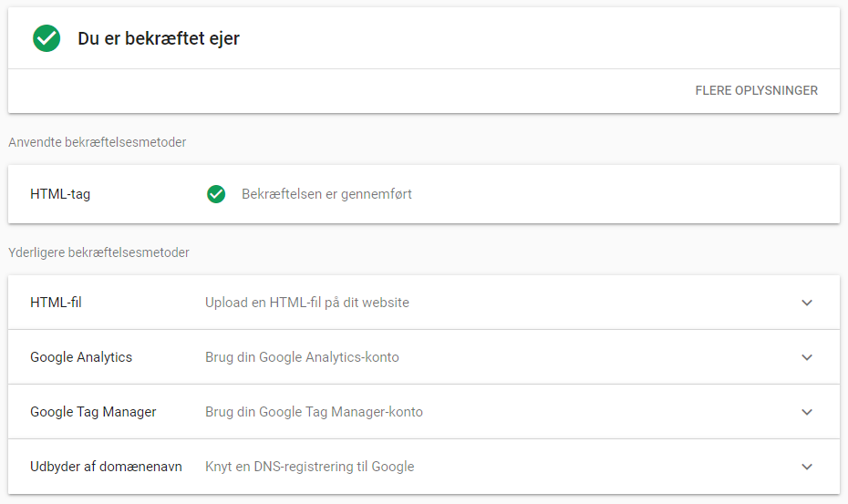
Task: Select the Google Analytics method label
Action: (81, 357)
